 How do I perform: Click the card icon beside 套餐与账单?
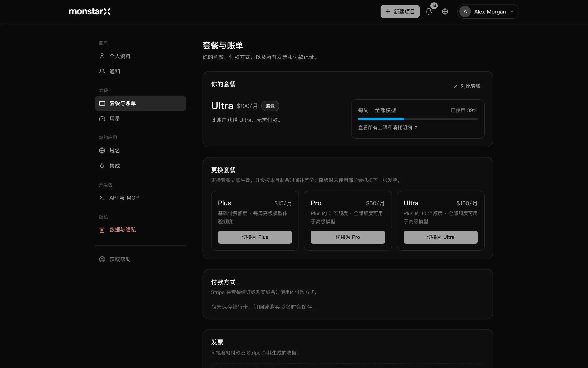[102, 103]
